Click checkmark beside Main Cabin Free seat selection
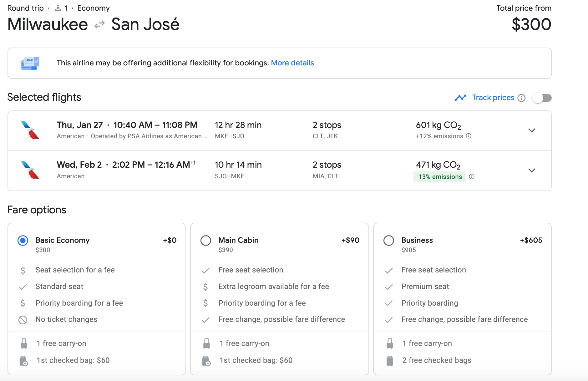The height and width of the screenshot is (381, 588). [205, 270]
